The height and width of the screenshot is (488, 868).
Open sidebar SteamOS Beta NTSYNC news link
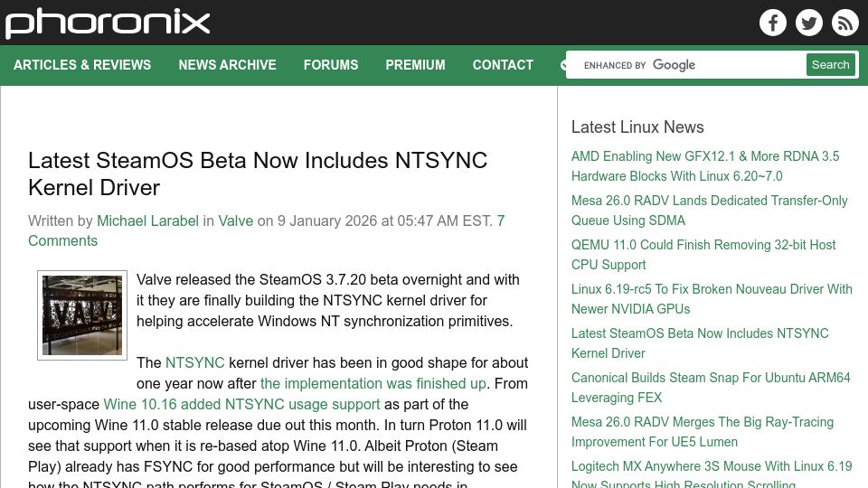[700, 343]
